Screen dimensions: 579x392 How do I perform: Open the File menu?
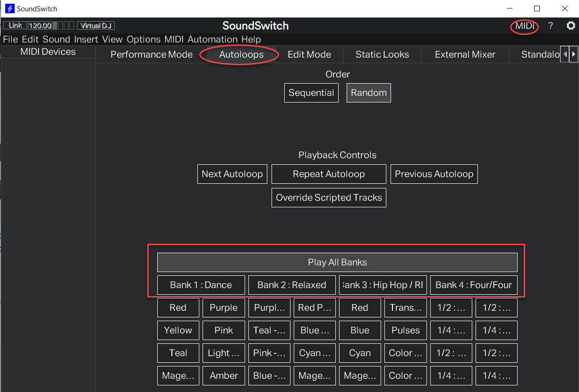(10, 39)
